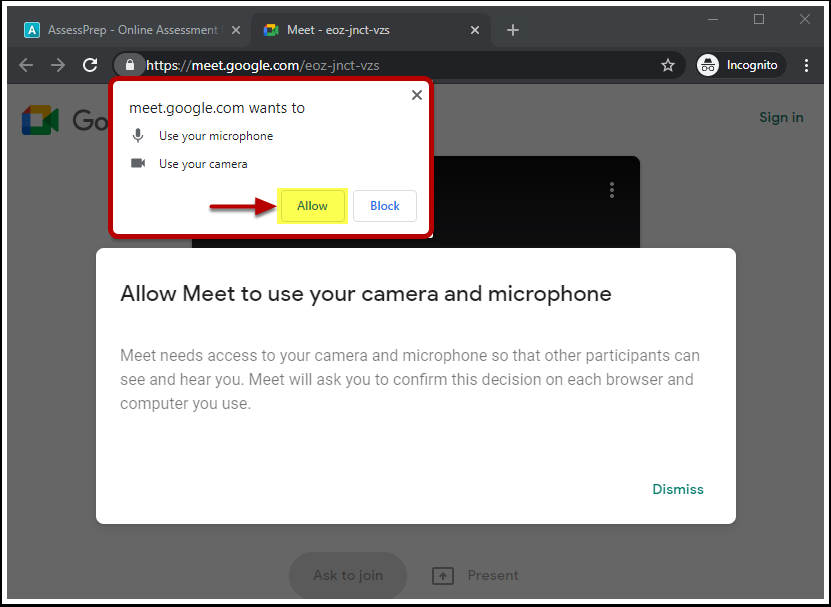
Task: Open the Chrome three-dot menu
Action: click(x=806, y=65)
